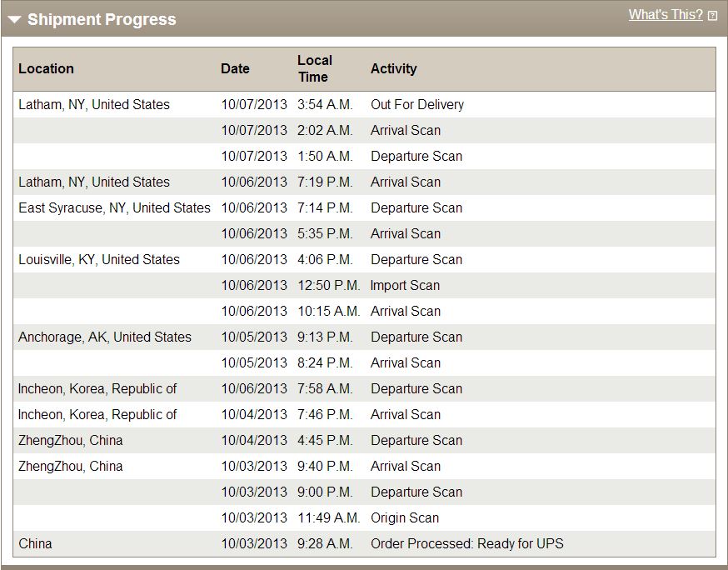The image size is (728, 570).
Task: Select the Location column header
Action: tap(46, 69)
